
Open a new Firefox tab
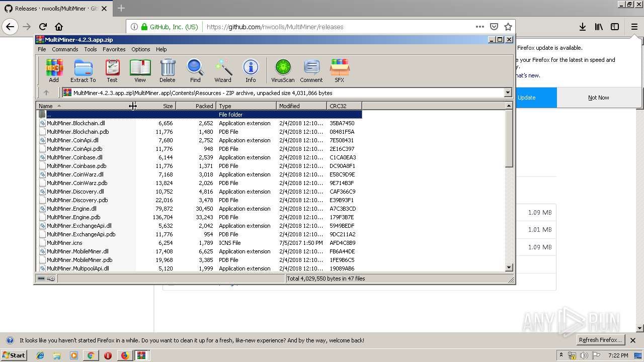[x=121, y=8]
